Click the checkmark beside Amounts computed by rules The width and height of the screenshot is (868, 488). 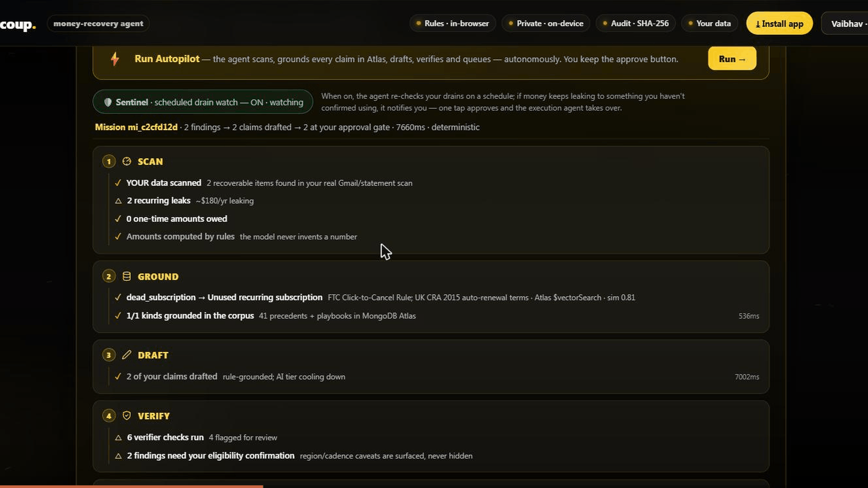coord(118,236)
